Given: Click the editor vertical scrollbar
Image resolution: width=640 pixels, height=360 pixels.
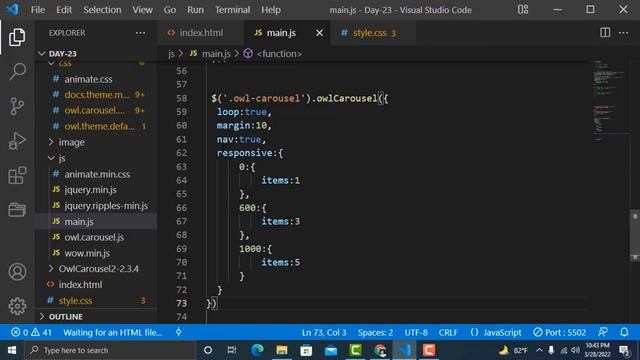Looking at the screenshot, I should click(x=635, y=236).
